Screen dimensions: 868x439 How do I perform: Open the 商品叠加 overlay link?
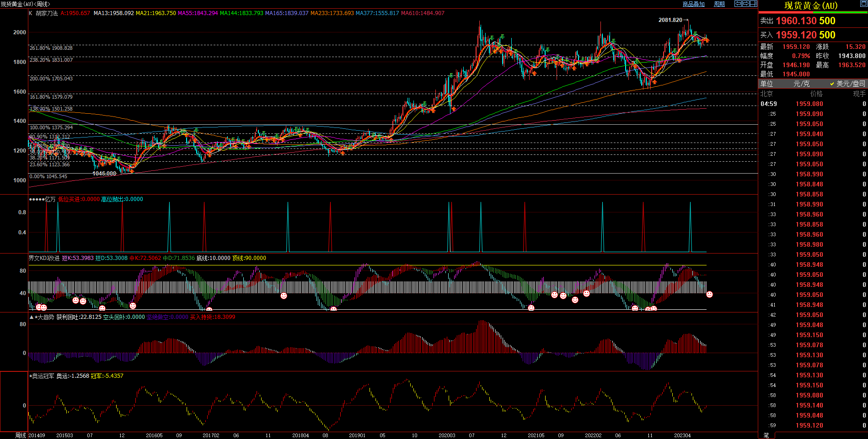point(693,4)
